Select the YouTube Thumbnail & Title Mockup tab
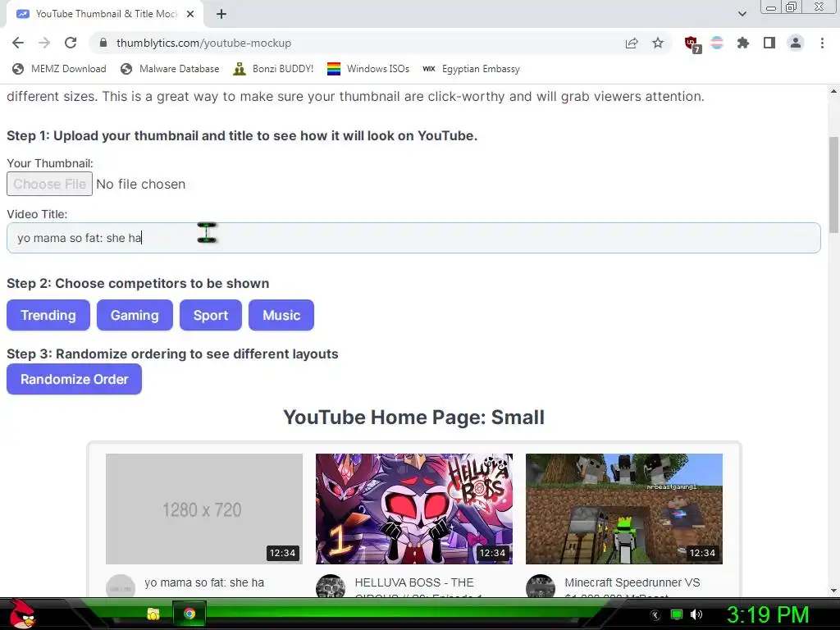Viewport: 840px width, 630px height. coord(105,14)
